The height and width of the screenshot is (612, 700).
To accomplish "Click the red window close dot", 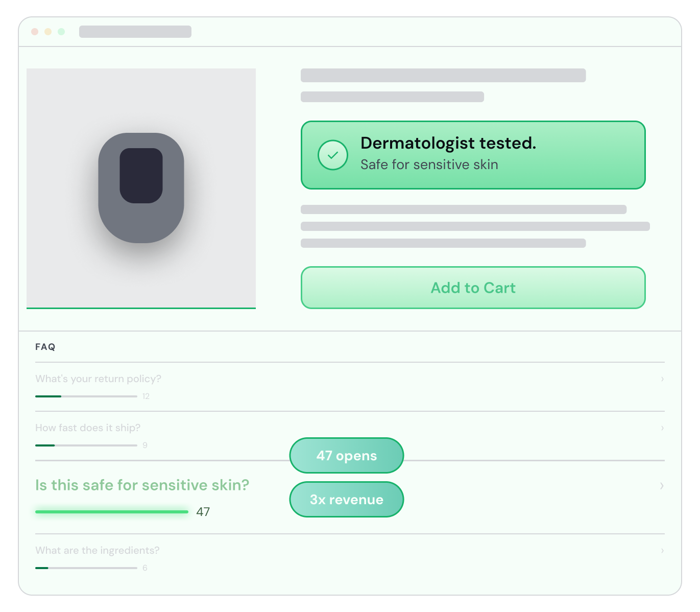I will coord(35,32).
